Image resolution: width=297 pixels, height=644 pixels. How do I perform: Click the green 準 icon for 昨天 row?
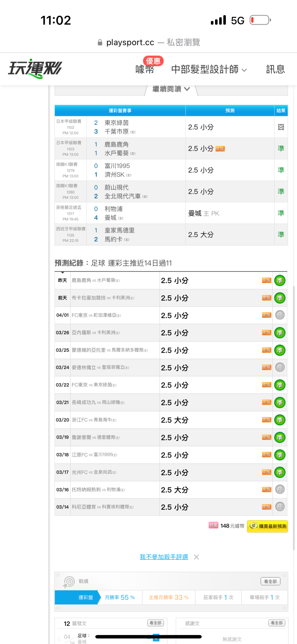click(x=280, y=281)
